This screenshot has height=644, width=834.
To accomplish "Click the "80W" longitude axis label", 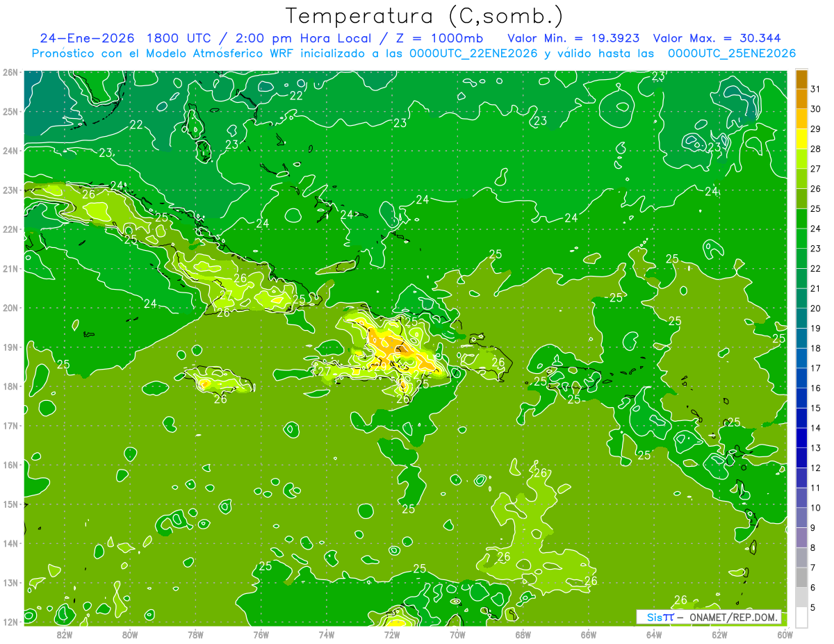I will 129,634.
